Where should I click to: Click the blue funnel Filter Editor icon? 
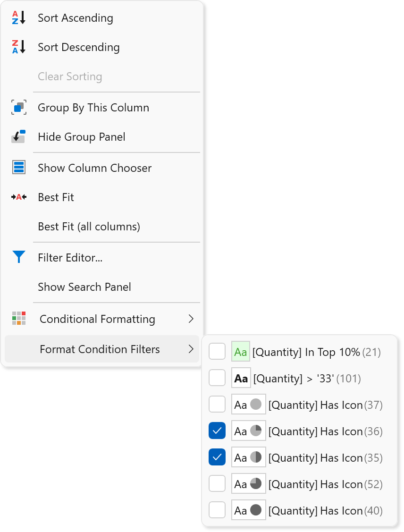(18, 257)
